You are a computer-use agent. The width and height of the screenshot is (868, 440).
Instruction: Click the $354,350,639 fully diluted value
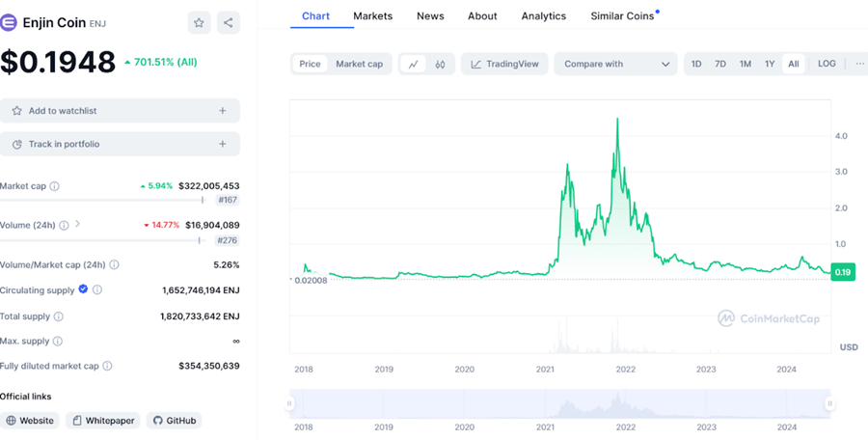click(x=209, y=366)
